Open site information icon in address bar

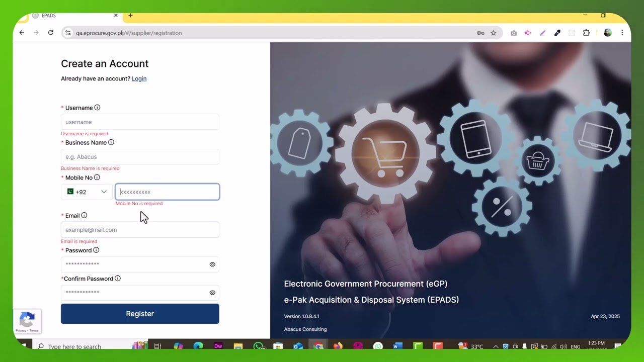tap(68, 33)
